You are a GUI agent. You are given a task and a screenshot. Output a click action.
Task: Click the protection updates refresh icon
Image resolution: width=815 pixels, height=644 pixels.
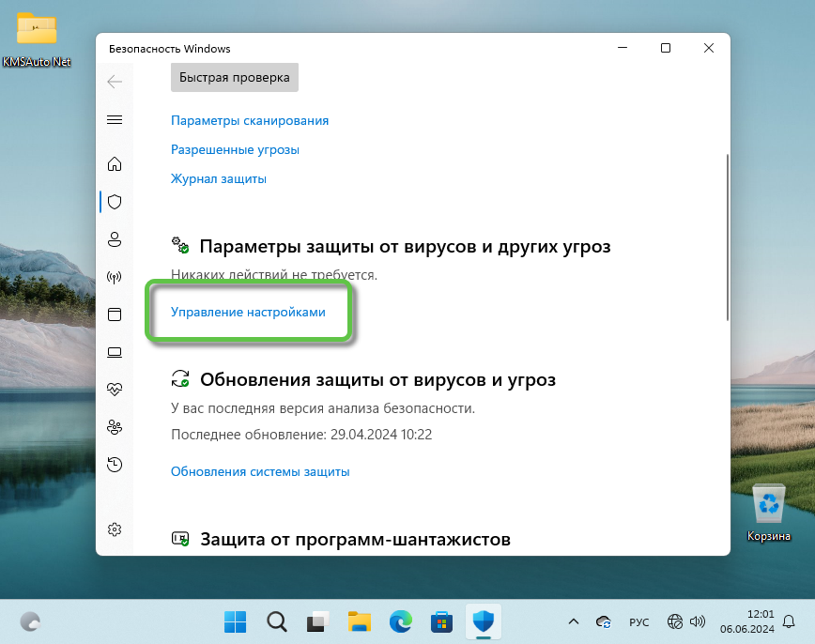point(180,378)
